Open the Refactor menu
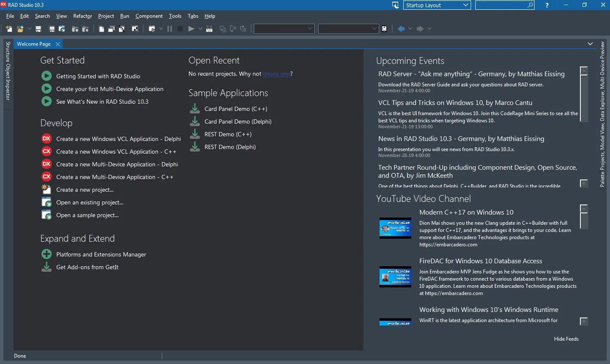The width and height of the screenshot is (610, 364). [83, 16]
